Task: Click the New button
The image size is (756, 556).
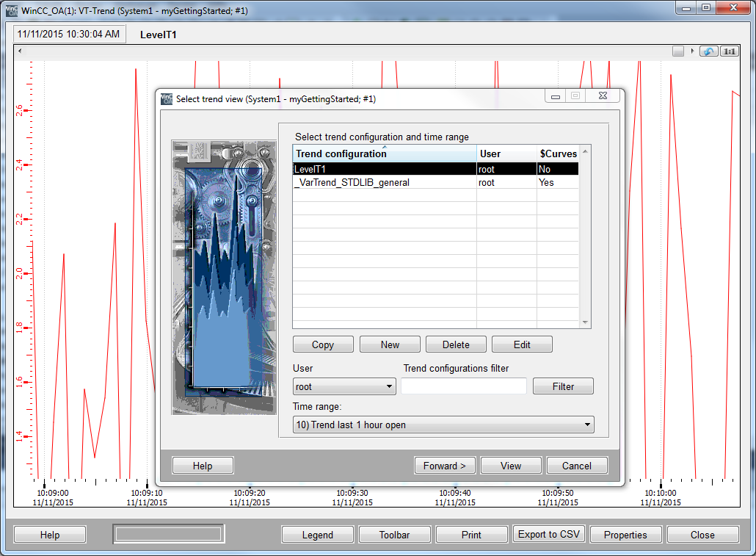Action: tap(390, 344)
